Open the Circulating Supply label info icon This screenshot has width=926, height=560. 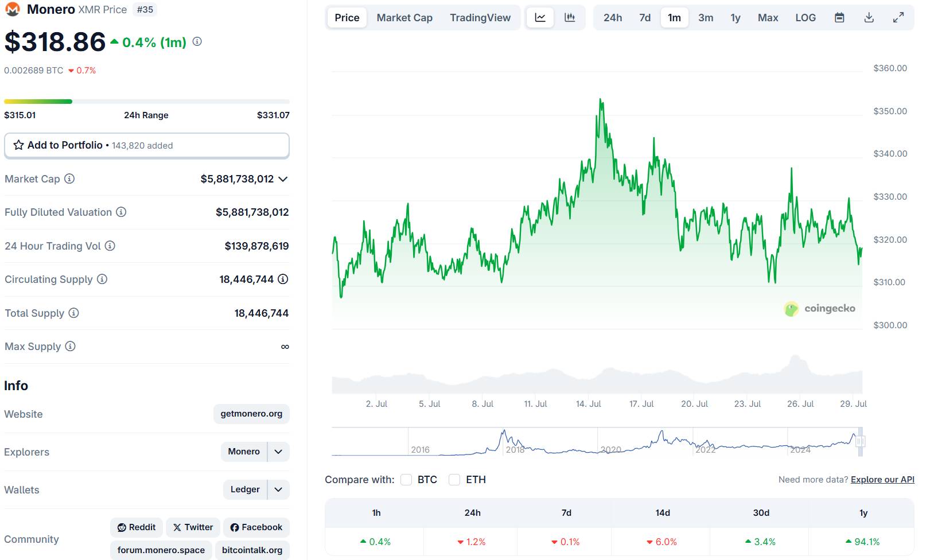(102, 279)
